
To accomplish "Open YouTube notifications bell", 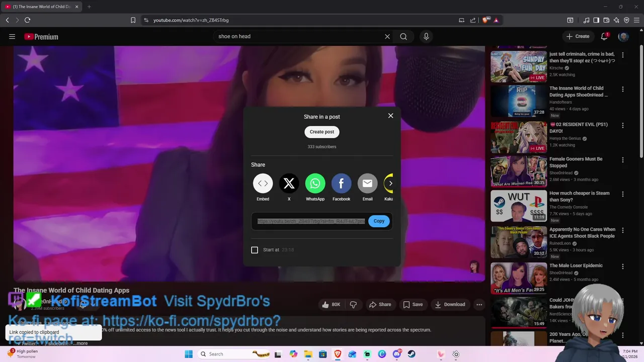I will point(605,36).
